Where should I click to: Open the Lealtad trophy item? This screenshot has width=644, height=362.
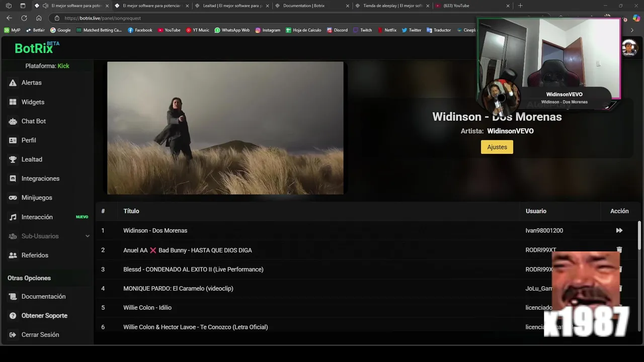pyautogui.click(x=31, y=159)
